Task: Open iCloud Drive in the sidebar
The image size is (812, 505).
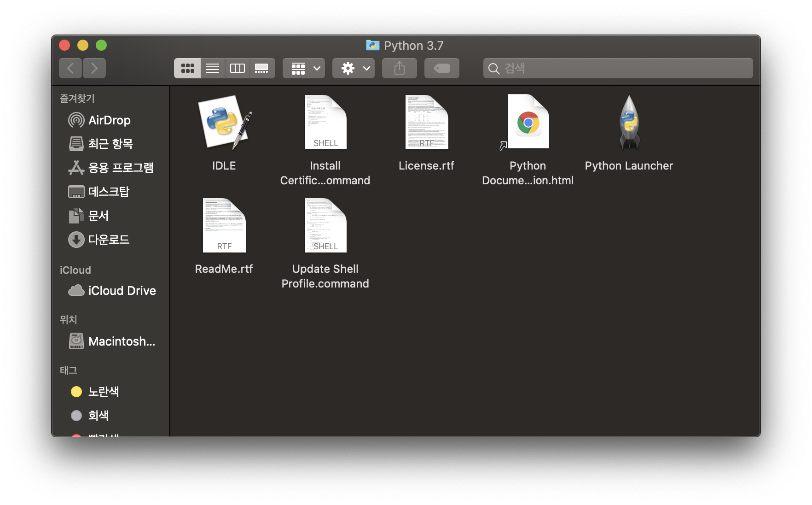Action: tap(110, 291)
